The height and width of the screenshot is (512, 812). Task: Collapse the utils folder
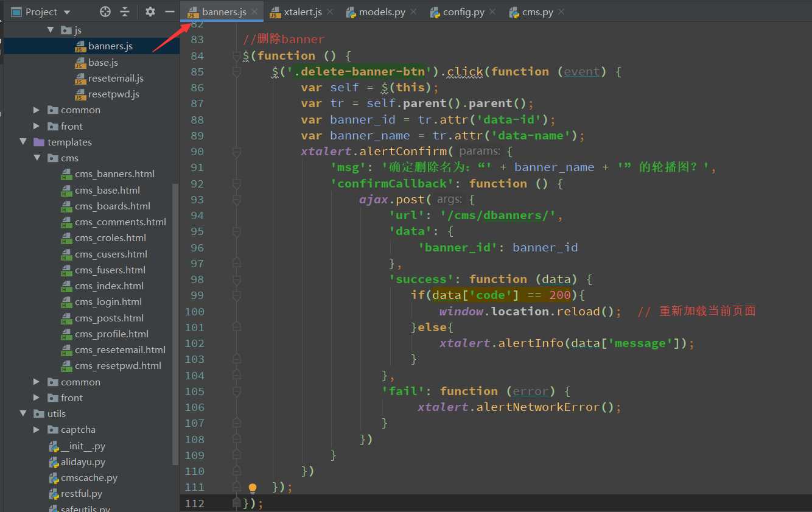pos(23,413)
